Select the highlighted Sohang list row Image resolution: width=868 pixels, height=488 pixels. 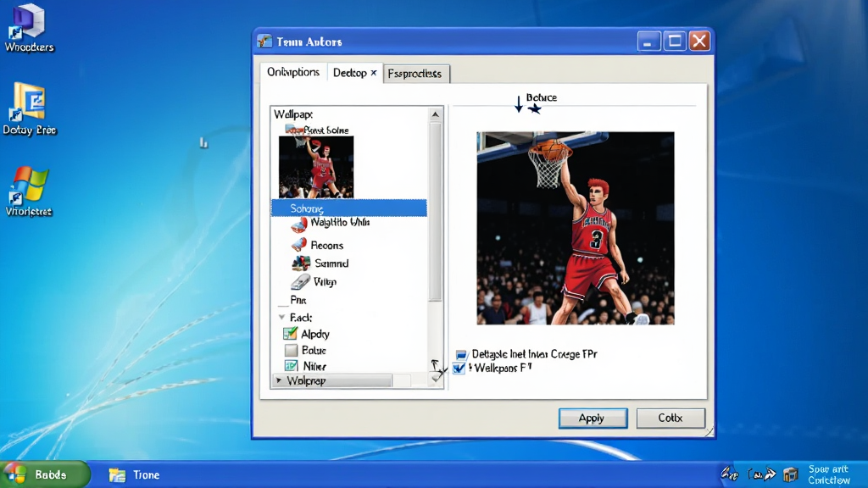tap(348, 208)
